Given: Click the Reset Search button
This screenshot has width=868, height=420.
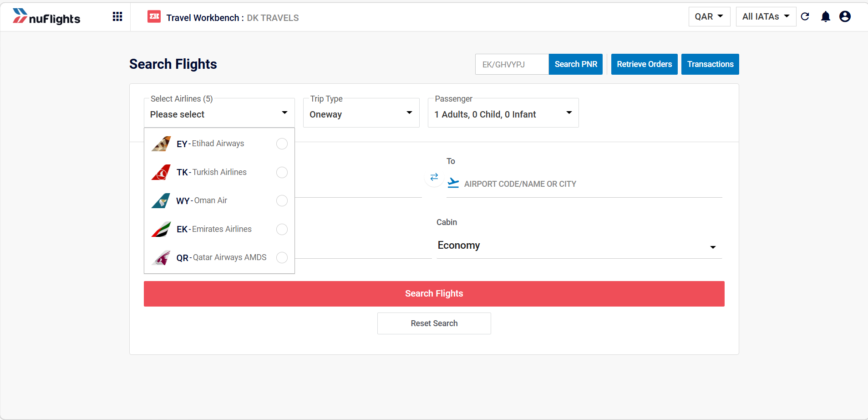Looking at the screenshot, I should click(x=434, y=323).
